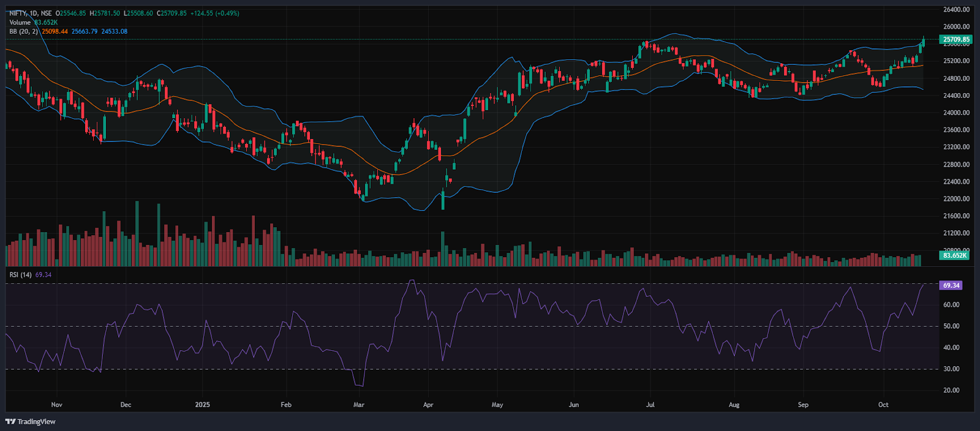Open the TradingView text link
Image resolution: width=980 pixels, height=431 pixels.
[36, 421]
